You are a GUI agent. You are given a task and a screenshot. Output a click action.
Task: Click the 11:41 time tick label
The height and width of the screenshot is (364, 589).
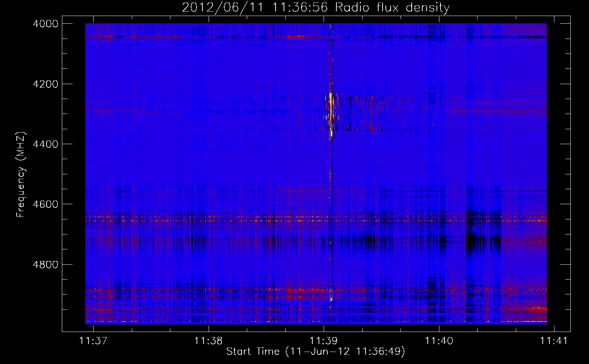click(554, 341)
